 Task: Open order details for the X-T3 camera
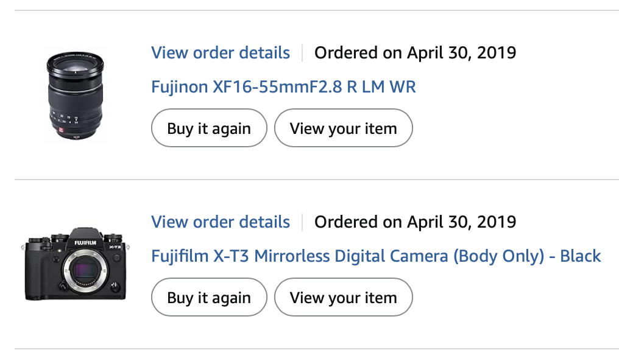[221, 222]
